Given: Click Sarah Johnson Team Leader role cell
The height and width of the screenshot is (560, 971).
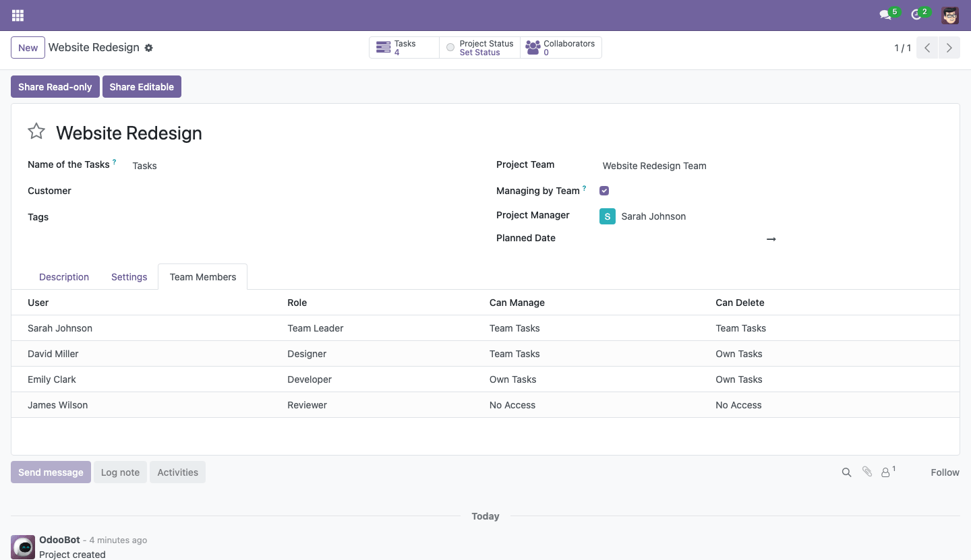Looking at the screenshot, I should [383, 328].
